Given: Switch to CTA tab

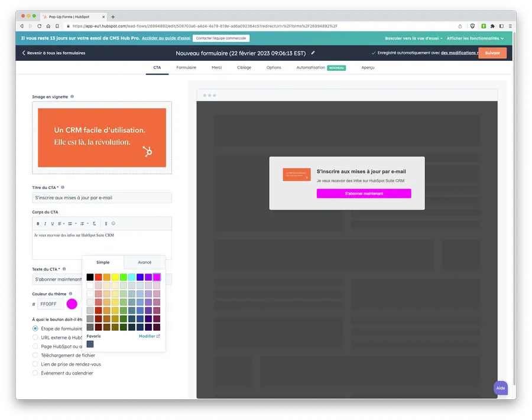Looking at the screenshot, I should pyautogui.click(x=157, y=67).
